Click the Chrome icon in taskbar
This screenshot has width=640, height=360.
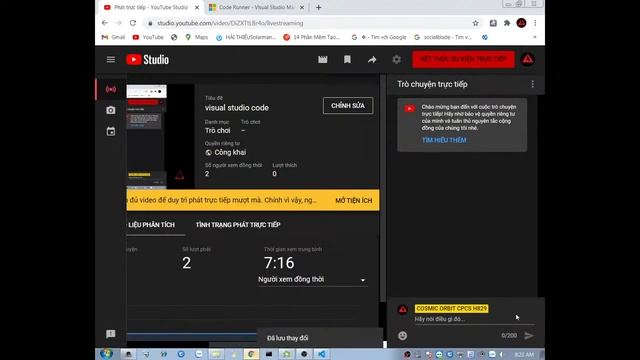click(251, 354)
